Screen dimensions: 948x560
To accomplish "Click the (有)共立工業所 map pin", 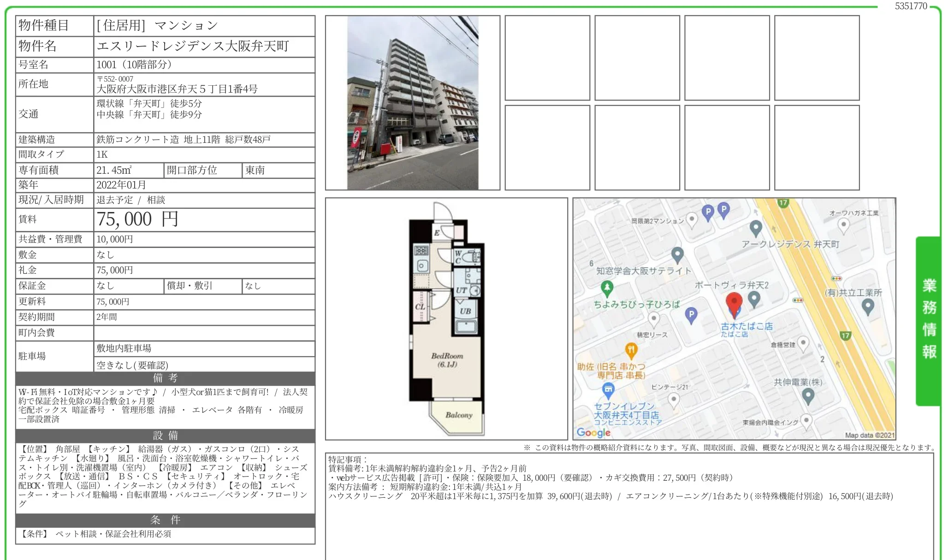I will point(868,306).
